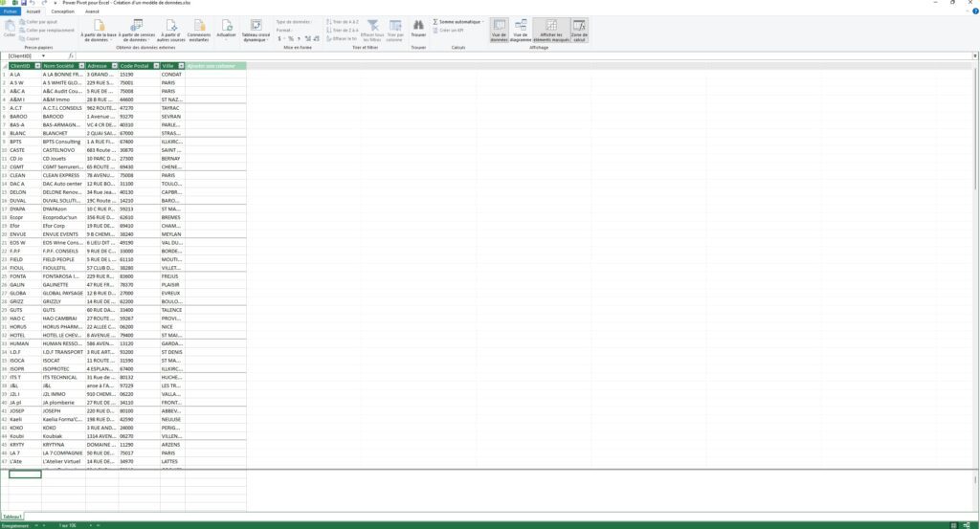The width and height of the screenshot is (980, 529).
Task: Toggle Afficher les éléments masqués
Action: [x=551, y=30]
